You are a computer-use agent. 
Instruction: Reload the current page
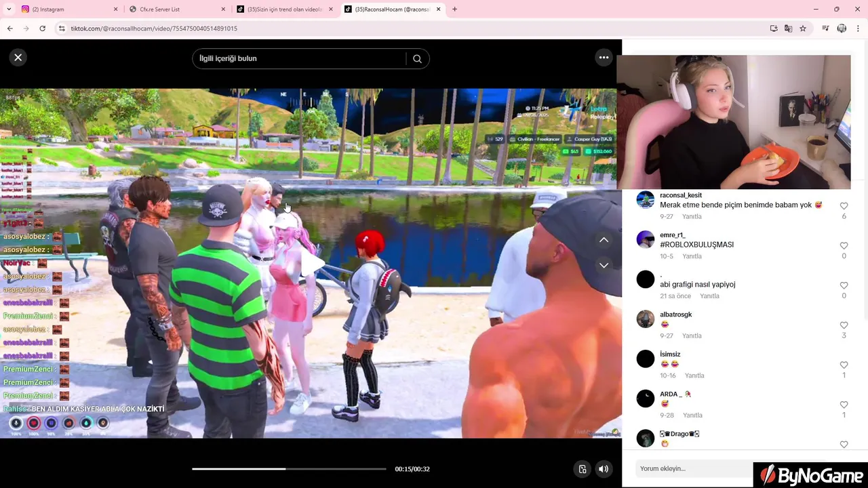42,28
